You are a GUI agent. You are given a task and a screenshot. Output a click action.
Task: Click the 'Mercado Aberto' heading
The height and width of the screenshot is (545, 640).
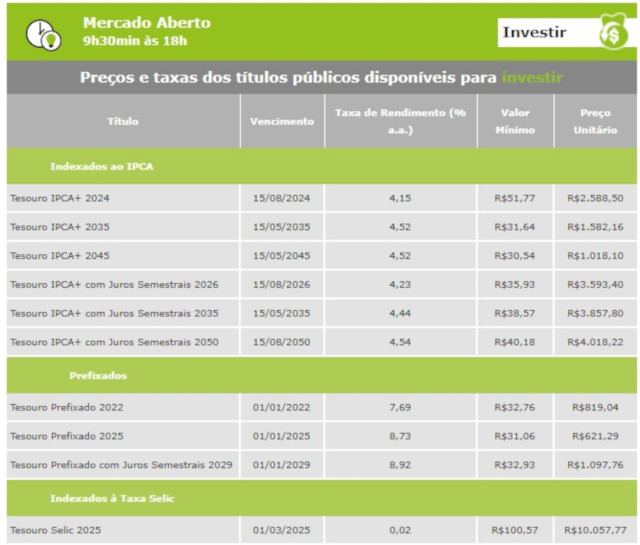pos(147,23)
